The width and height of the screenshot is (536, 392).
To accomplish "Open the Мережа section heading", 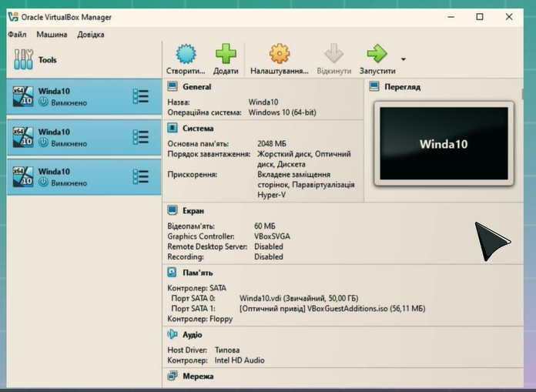I will coord(198,377).
